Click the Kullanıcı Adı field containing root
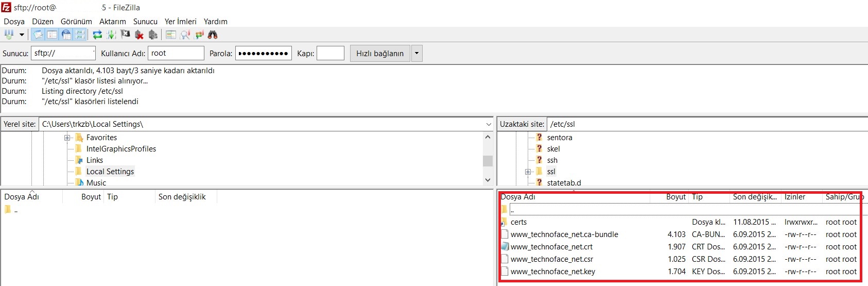Screen dimensions: 868x286 176,53
